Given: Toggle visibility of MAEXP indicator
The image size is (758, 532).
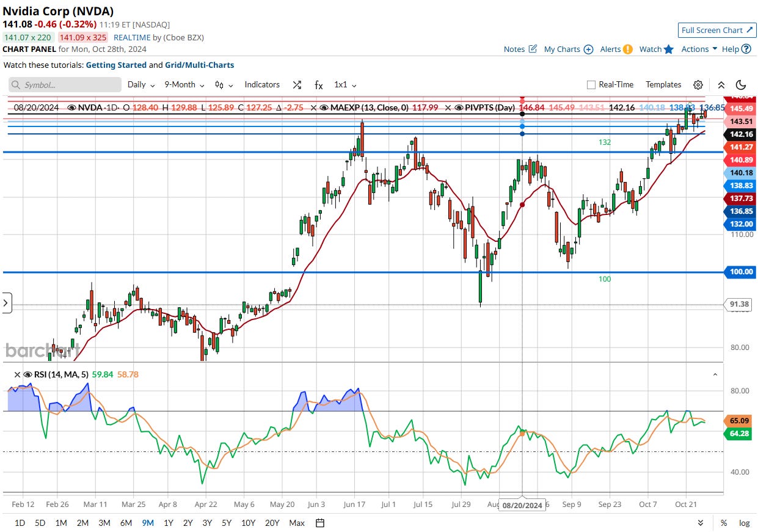Looking at the screenshot, I should tap(324, 107).
